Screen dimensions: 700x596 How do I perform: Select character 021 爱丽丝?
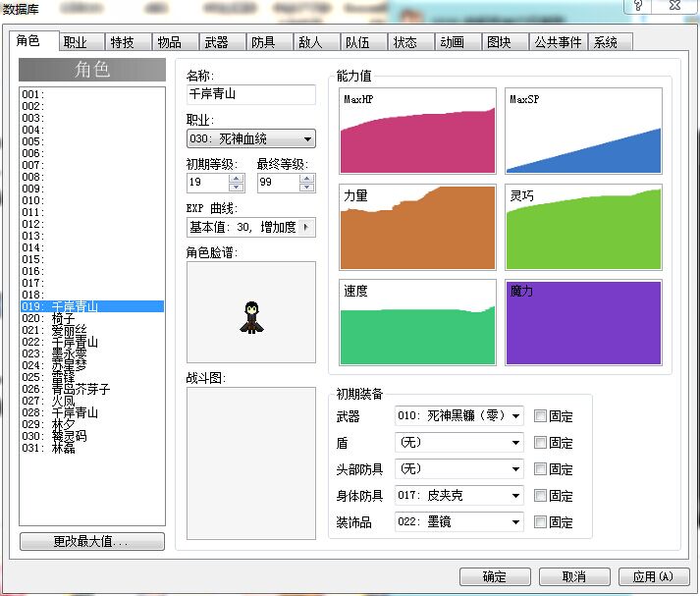92,330
